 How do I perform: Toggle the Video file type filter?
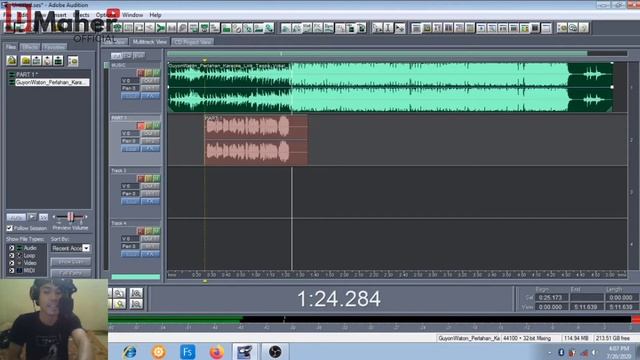(11, 263)
